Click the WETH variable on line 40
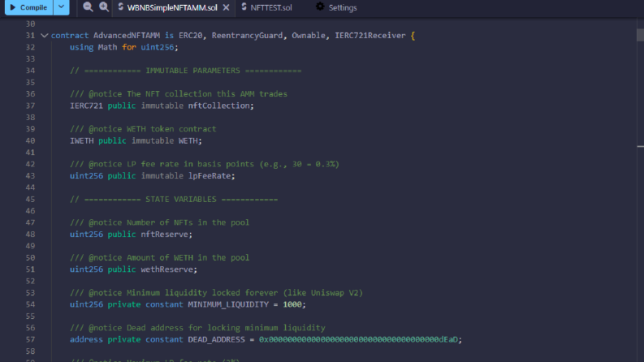The image size is (644, 362). [x=188, y=140]
